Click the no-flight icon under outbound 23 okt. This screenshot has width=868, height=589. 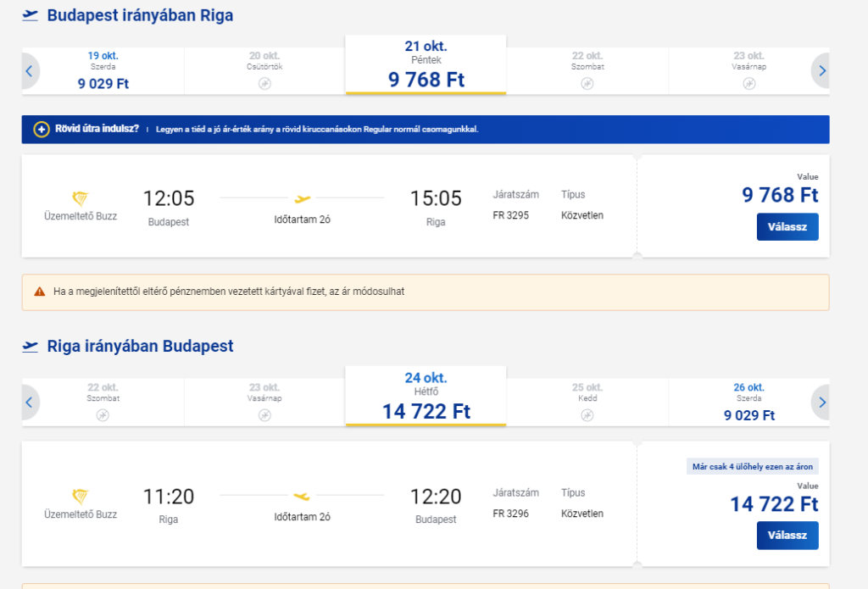pos(749,84)
